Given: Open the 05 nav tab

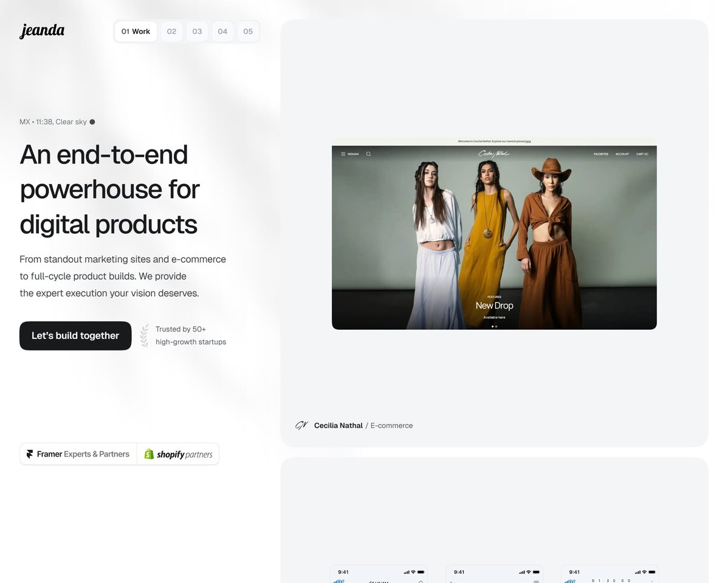Looking at the screenshot, I should tap(248, 32).
